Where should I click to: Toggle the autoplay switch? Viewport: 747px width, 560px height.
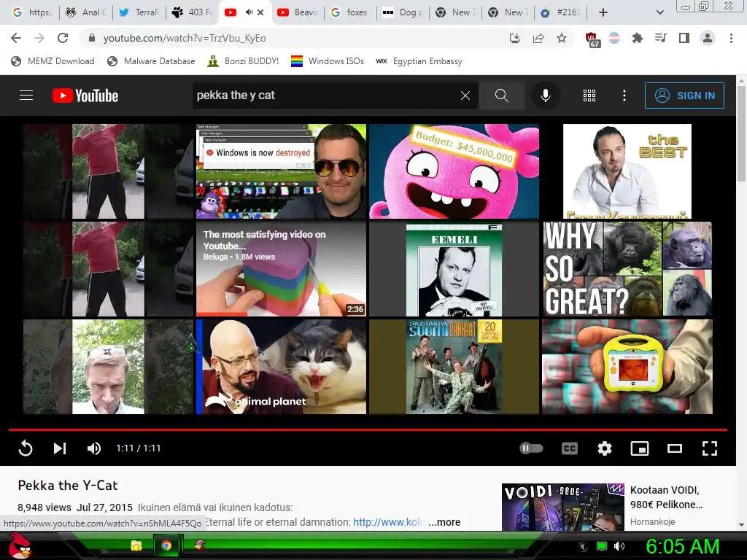(x=531, y=448)
